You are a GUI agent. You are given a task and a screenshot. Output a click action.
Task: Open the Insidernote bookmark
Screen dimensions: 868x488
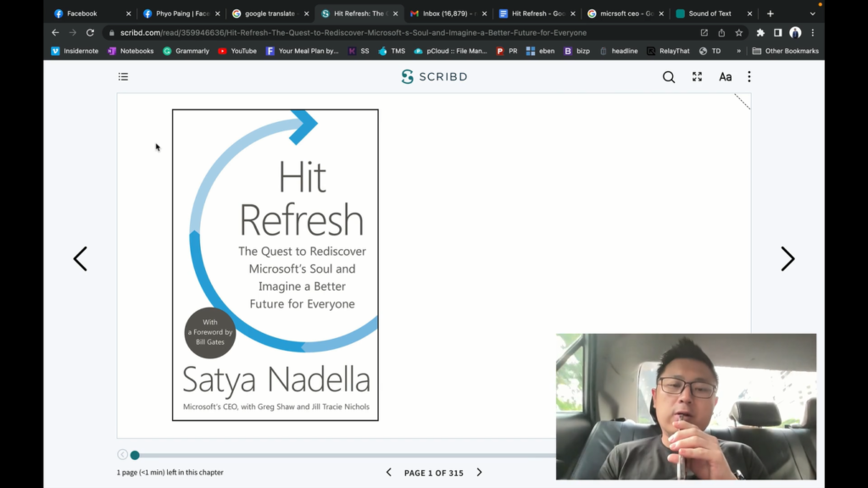coord(75,51)
